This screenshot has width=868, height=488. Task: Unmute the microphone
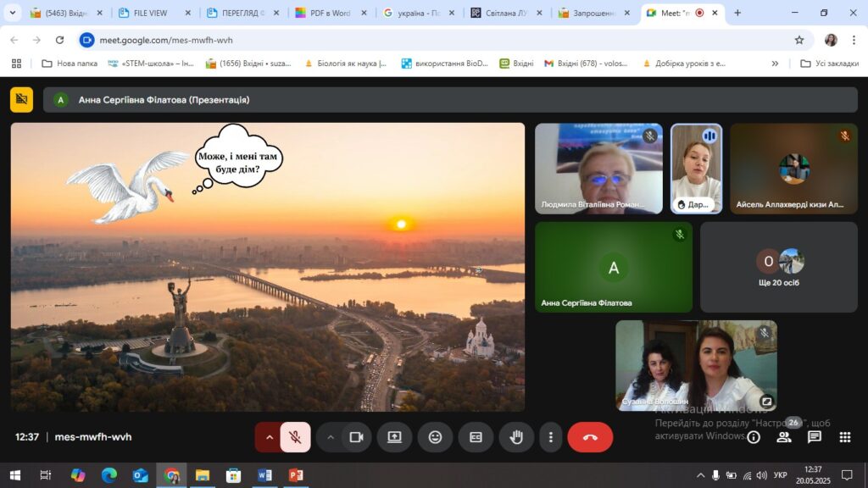[295, 437]
